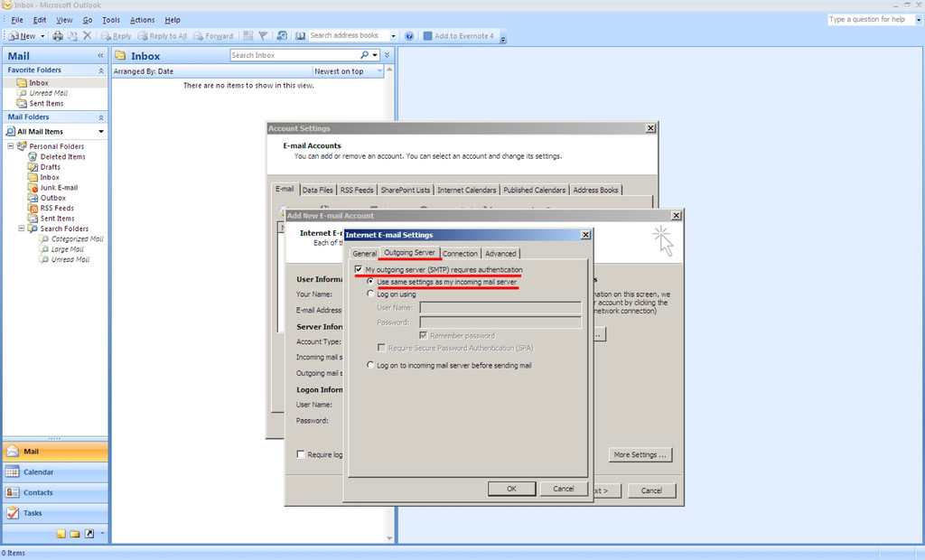Open the New button dropdown arrow
Viewport: 925px width, 560px height.
[42, 36]
